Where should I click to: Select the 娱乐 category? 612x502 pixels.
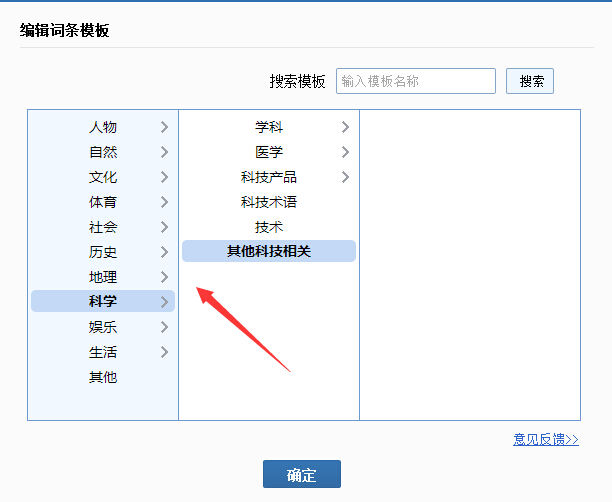pyautogui.click(x=103, y=327)
